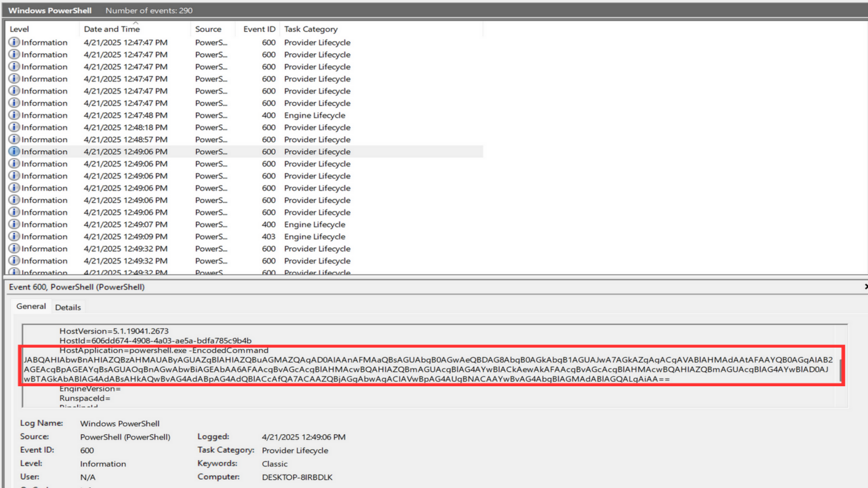Click info icon of 12:48:18 PM event
The height and width of the screenshot is (488, 868).
click(14, 127)
